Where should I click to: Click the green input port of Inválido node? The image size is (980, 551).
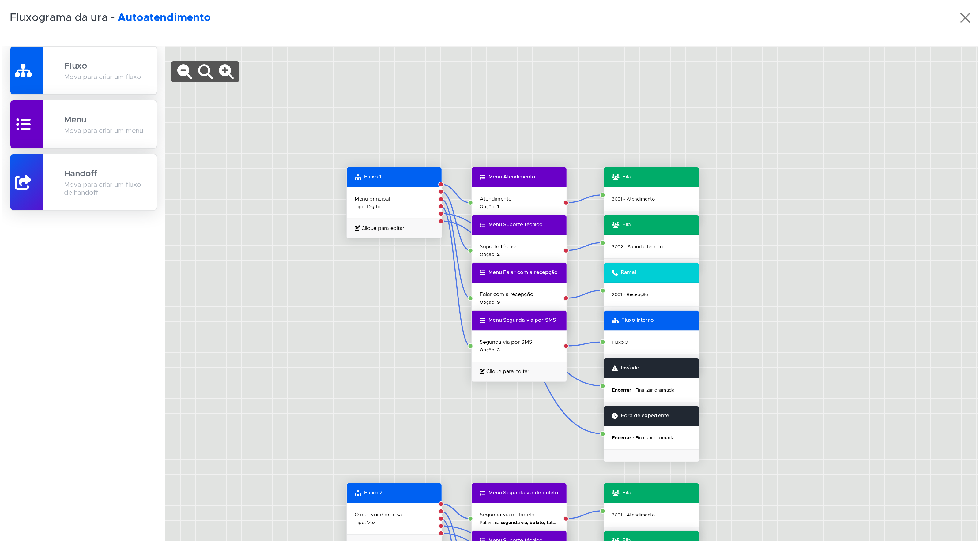point(603,386)
